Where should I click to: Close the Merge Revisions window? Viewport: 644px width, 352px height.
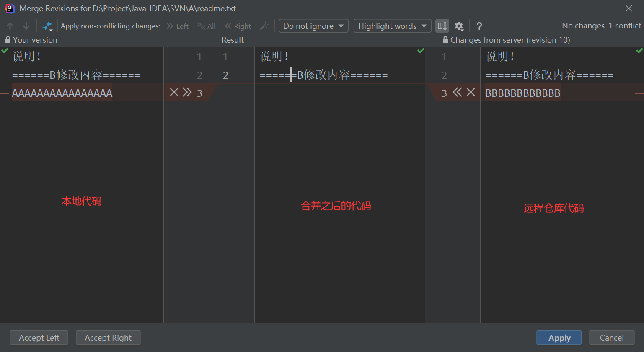tap(629, 8)
